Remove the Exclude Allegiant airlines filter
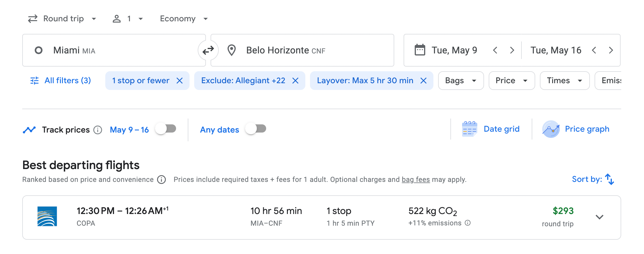 [295, 81]
